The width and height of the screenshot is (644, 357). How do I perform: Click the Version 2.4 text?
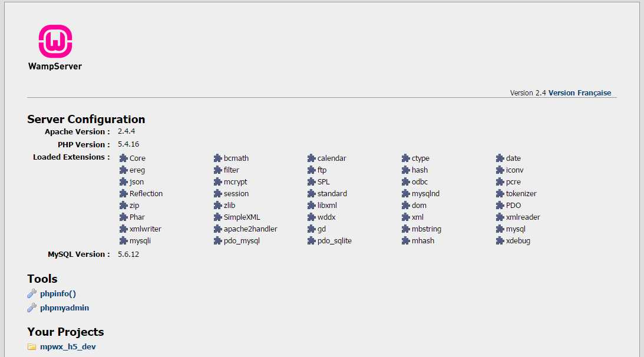point(528,93)
